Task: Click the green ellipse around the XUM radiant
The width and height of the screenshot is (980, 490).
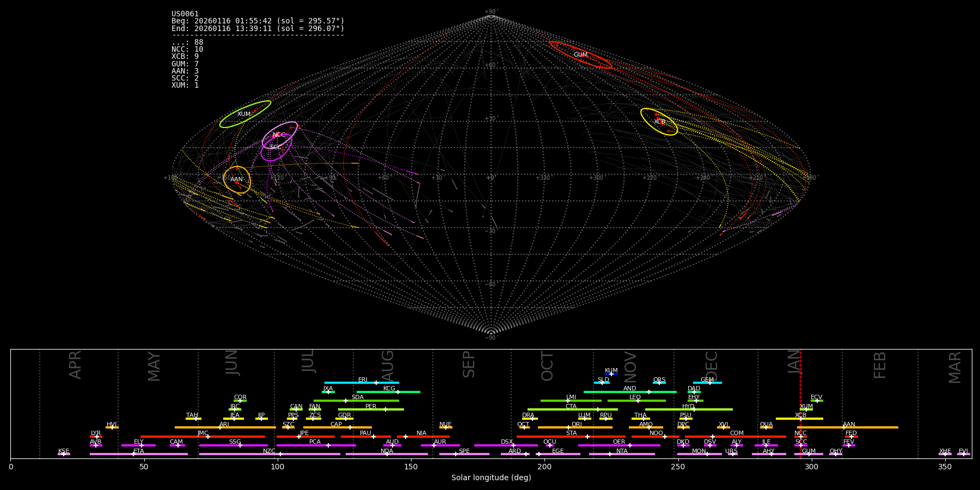Action: point(246,114)
